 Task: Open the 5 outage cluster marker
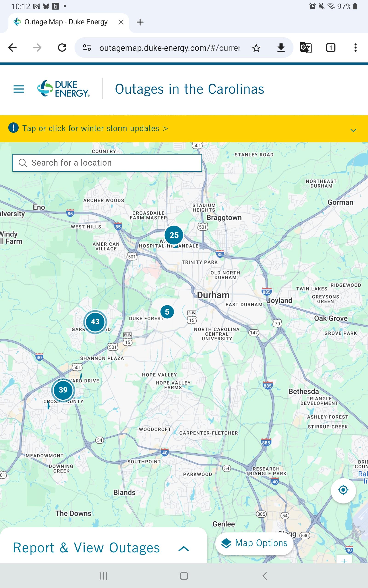[x=167, y=312]
